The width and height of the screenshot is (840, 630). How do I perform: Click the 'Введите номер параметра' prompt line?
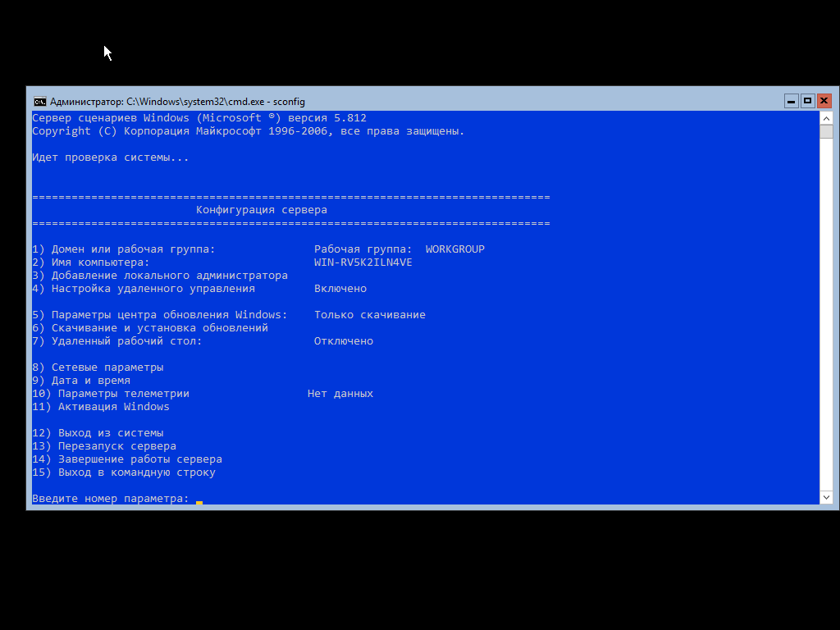click(x=111, y=499)
